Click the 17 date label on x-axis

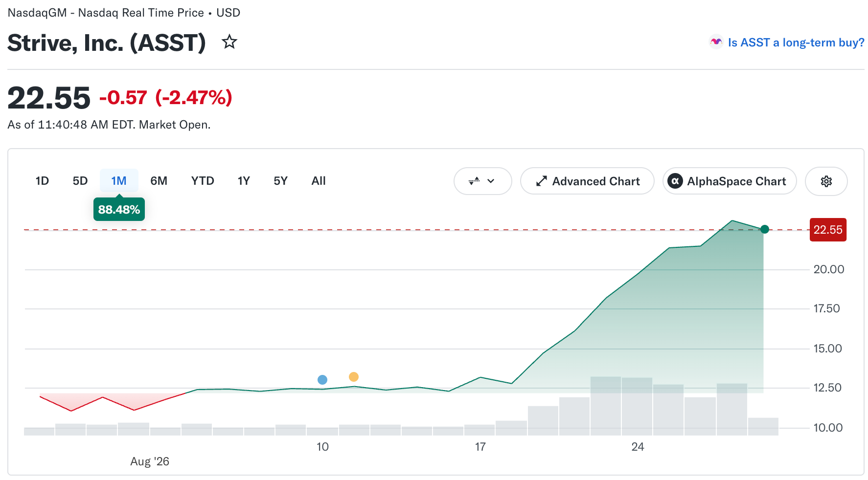(480, 447)
